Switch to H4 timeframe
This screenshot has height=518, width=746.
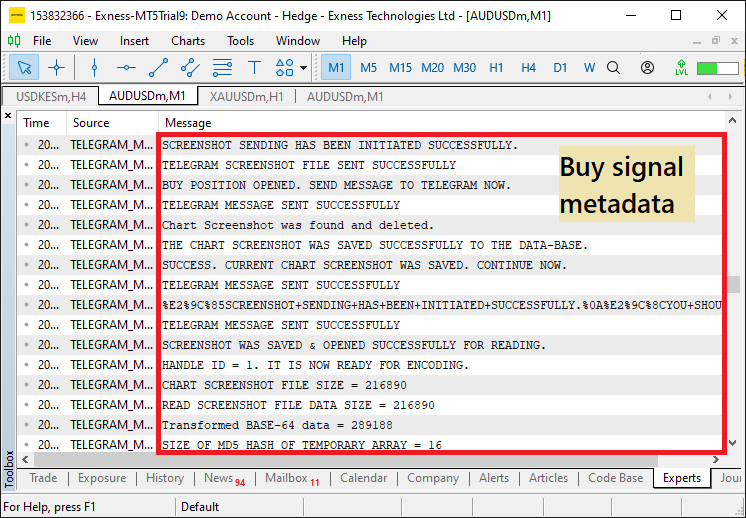[x=528, y=68]
